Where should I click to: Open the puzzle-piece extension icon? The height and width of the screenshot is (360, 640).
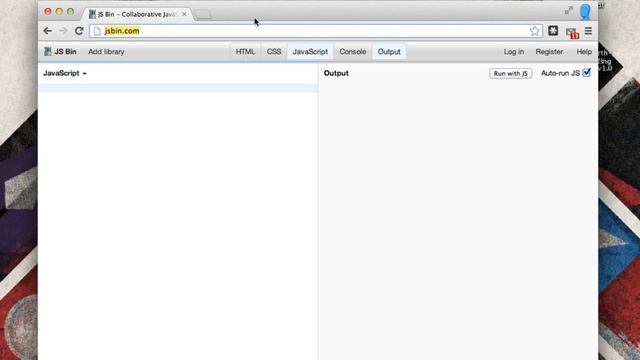click(553, 31)
